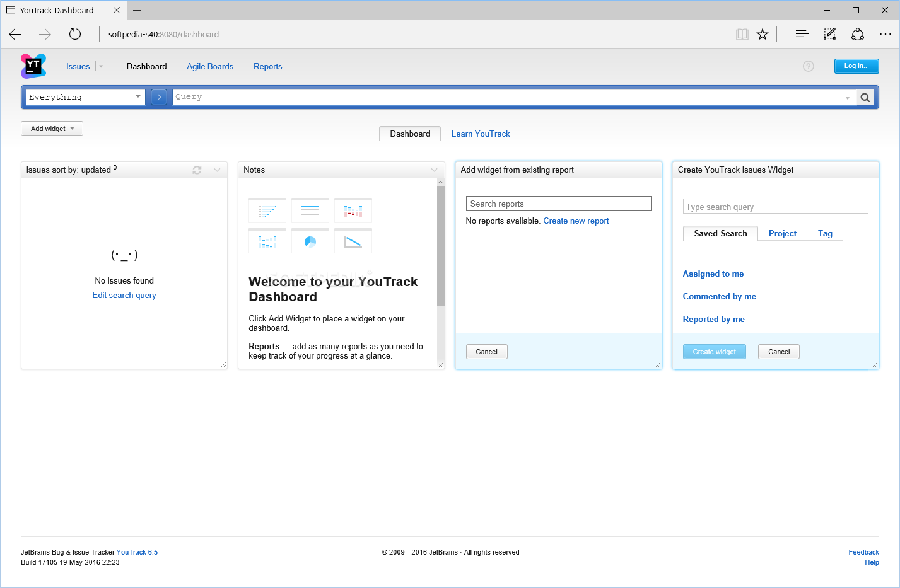This screenshot has width=900, height=588.
Task: Click the magnifier search icon in query bar
Action: (x=865, y=97)
